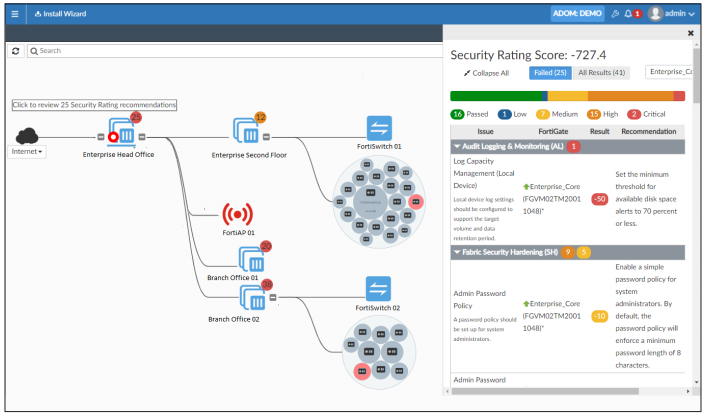Screen dimensions: 705x415
Task: Open the 25 rating badge on Head Office
Action: [x=136, y=117]
